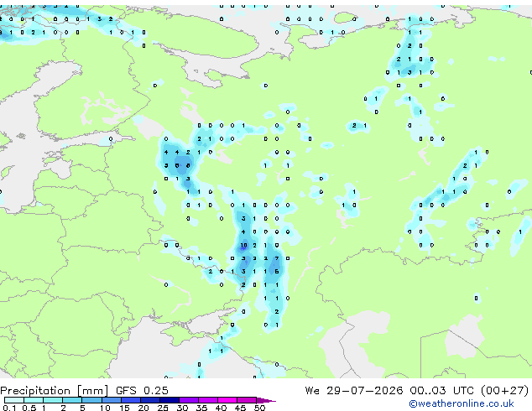The image size is (532, 411).
Task: Pick the 40–45 mm magenta legend swatch
Action: [x=227, y=400]
